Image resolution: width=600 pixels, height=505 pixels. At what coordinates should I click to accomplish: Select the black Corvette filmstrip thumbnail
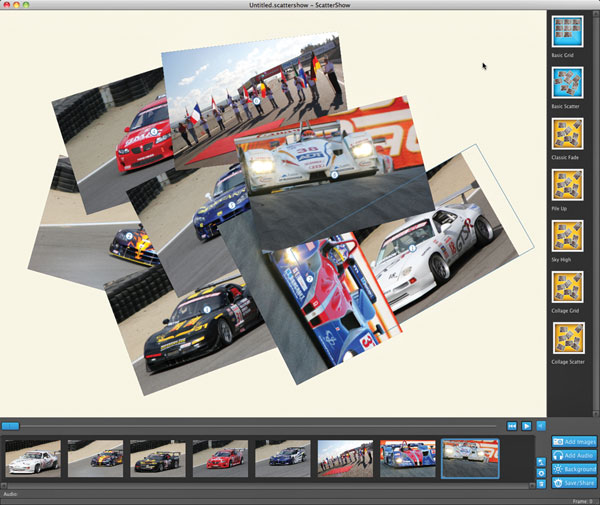click(158, 458)
